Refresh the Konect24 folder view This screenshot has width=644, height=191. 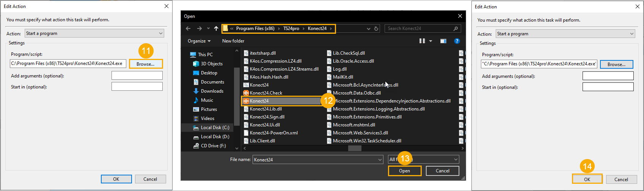[376, 28]
